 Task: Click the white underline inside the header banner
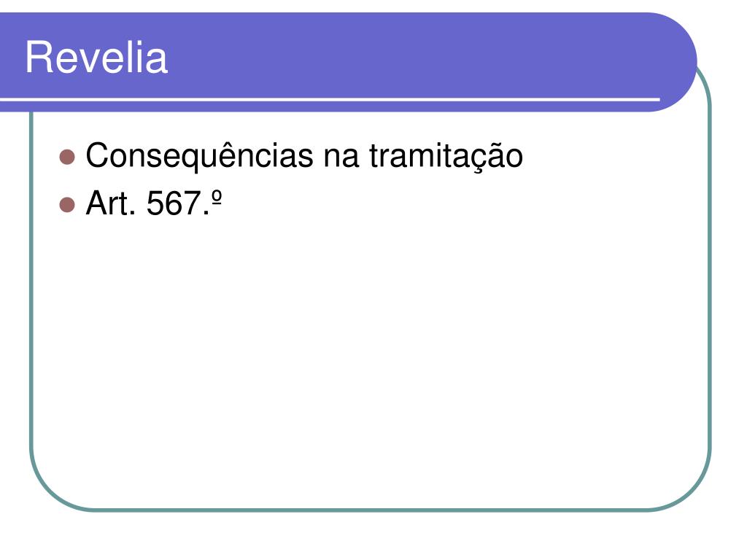coord(330,99)
